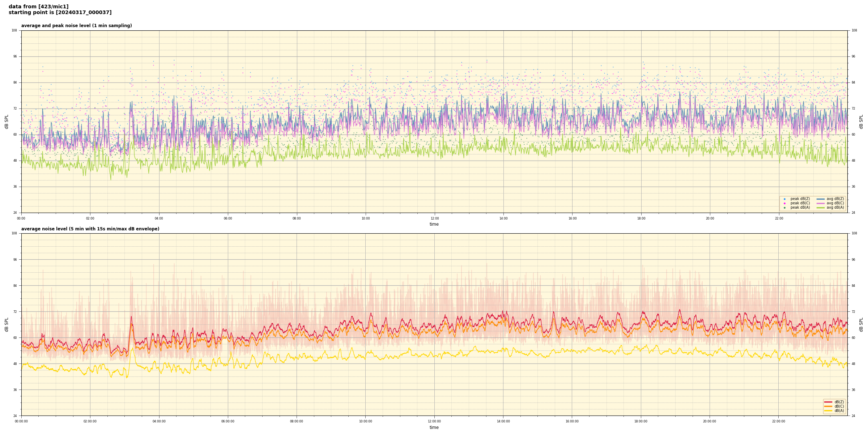
Task: Click the orange dB(C) swatch in lower legend
Action: click(x=828, y=406)
